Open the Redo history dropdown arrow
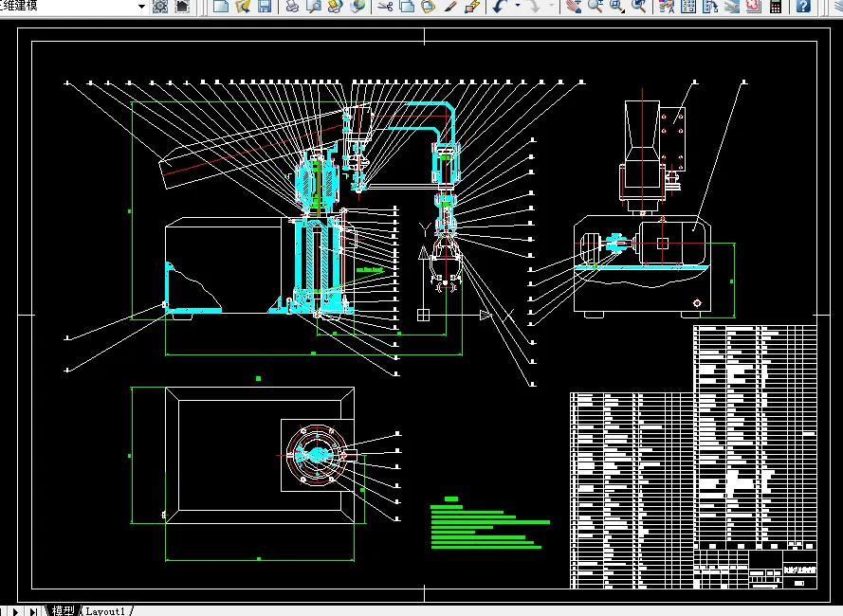 pos(552,7)
